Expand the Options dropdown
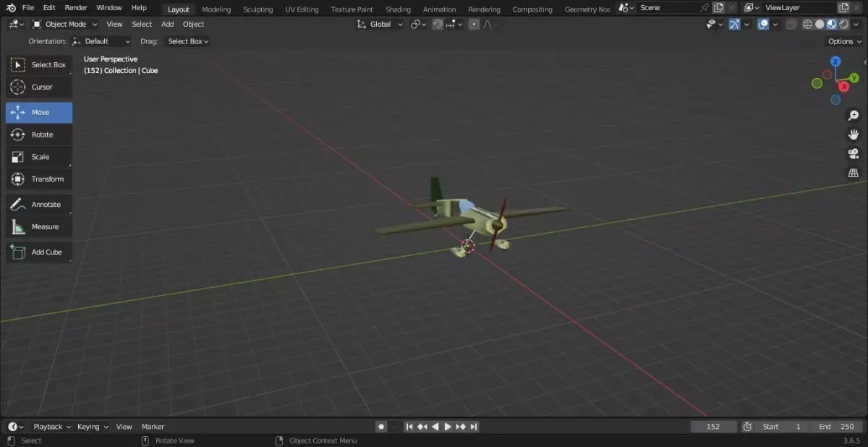The width and height of the screenshot is (868, 447). [844, 41]
